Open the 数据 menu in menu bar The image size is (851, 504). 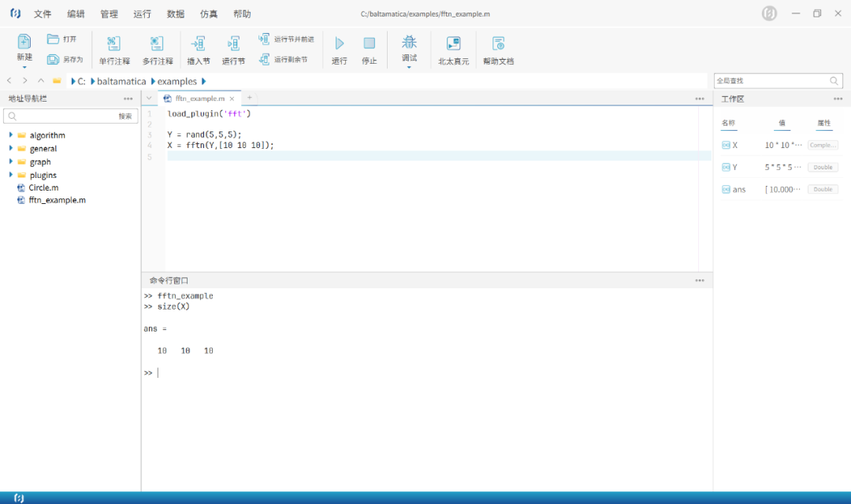click(176, 14)
